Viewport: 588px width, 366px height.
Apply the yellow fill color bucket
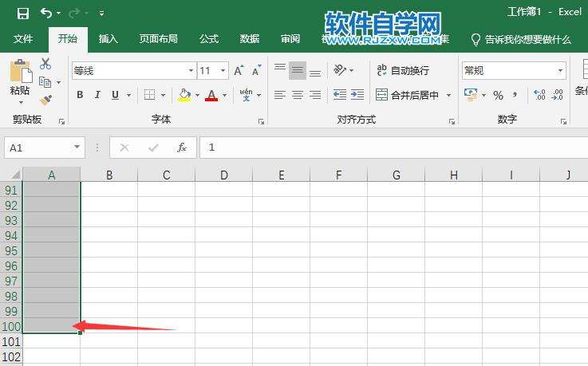tap(184, 95)
